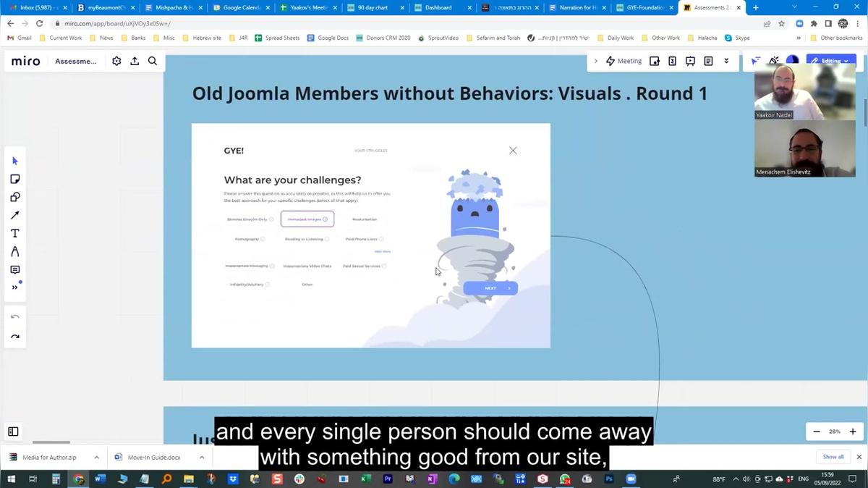
Task: Switch to the Google Calendar tab
Action: (242, 8)
